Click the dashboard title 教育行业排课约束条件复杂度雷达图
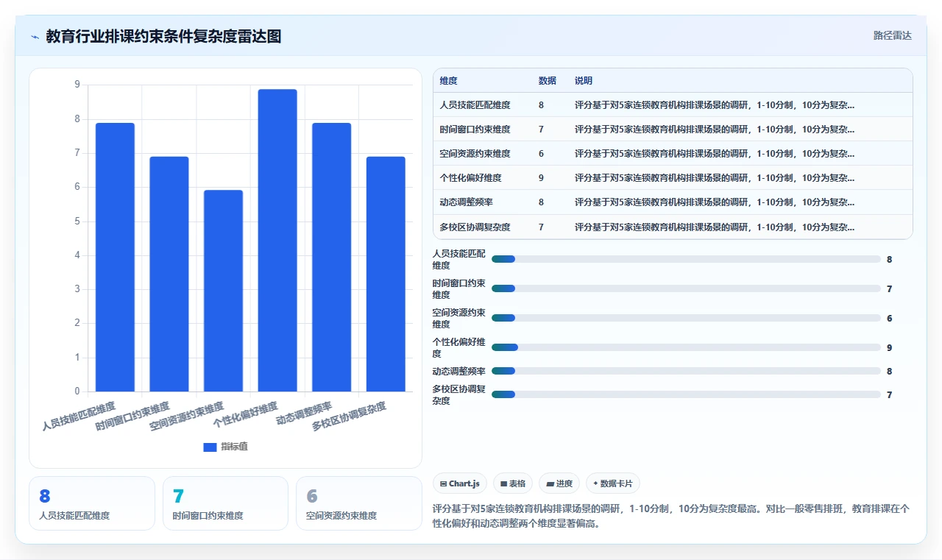Viewport: 942px width, 560px height. [163, 36]
